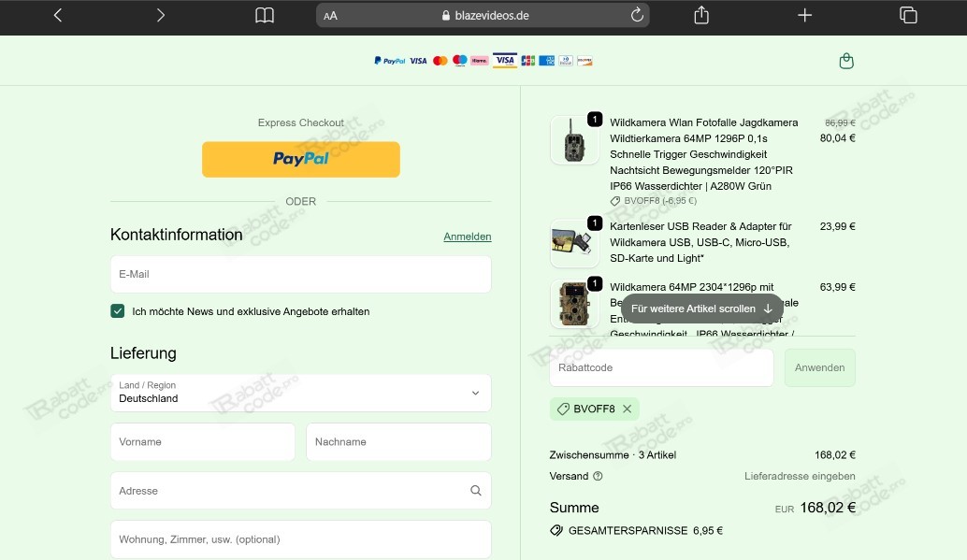This screenshot has width=967, height=560.
Task: Open the Anmelden login link
Action: click(468, 237)
